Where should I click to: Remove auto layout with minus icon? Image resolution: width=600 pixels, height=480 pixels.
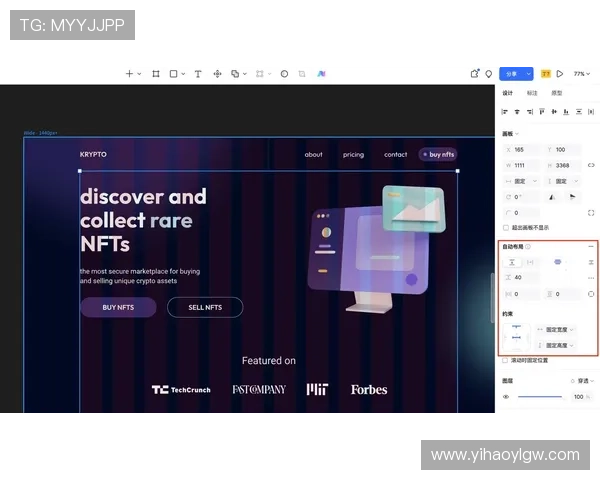point(591,246)
